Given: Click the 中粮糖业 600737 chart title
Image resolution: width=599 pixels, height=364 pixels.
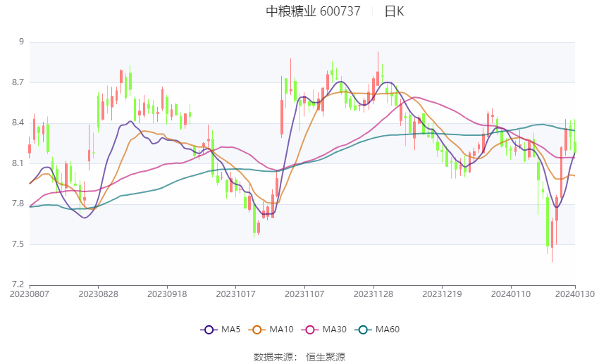Looking at the screenshot, I should click(x=313, y=11).
